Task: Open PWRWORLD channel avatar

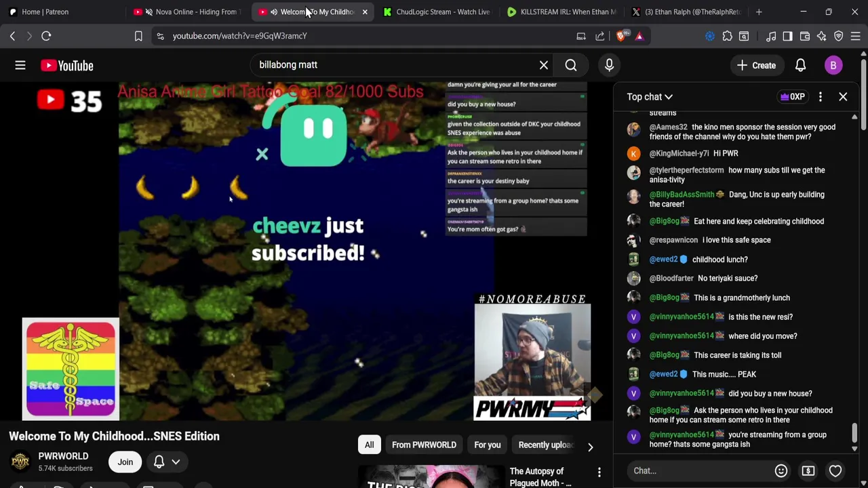Action: coord(20,462)
